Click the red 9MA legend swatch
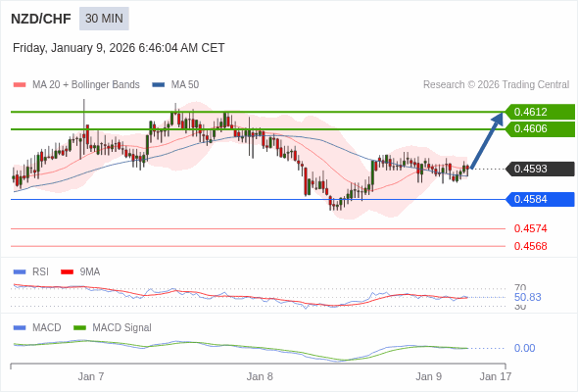This screenshot has height=392, width=578. pyautogui.click(x=67, y=272)
